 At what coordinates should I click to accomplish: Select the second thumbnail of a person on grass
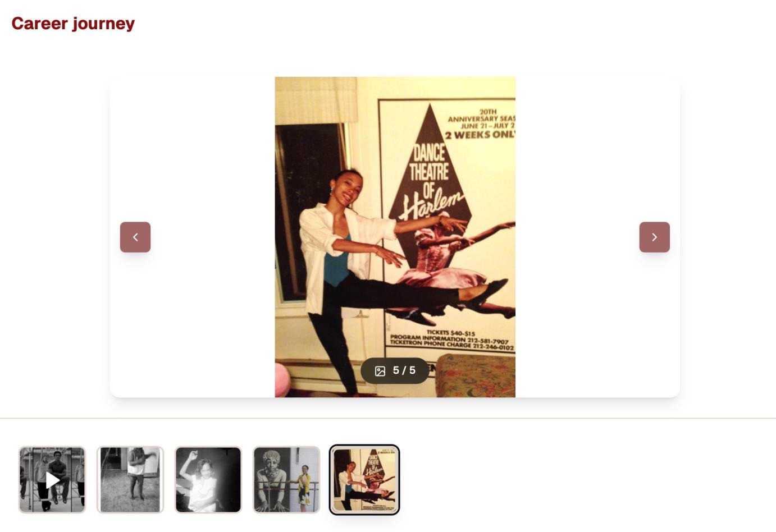[x=130, y=480]
